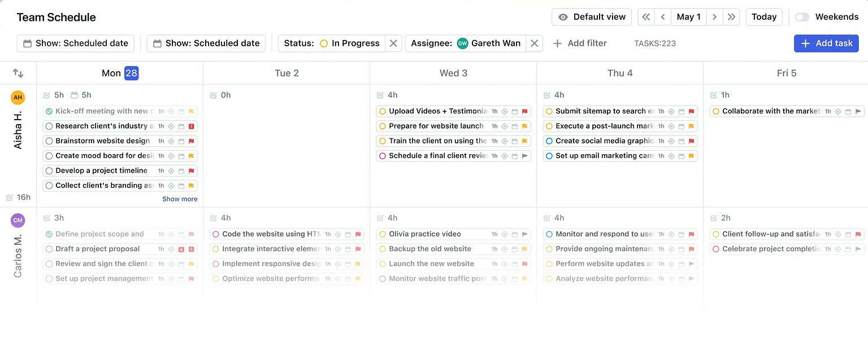Open the 'May 1' date picker
The height and width of the screenshot is (346, 868).
click(x=688, y=17)
